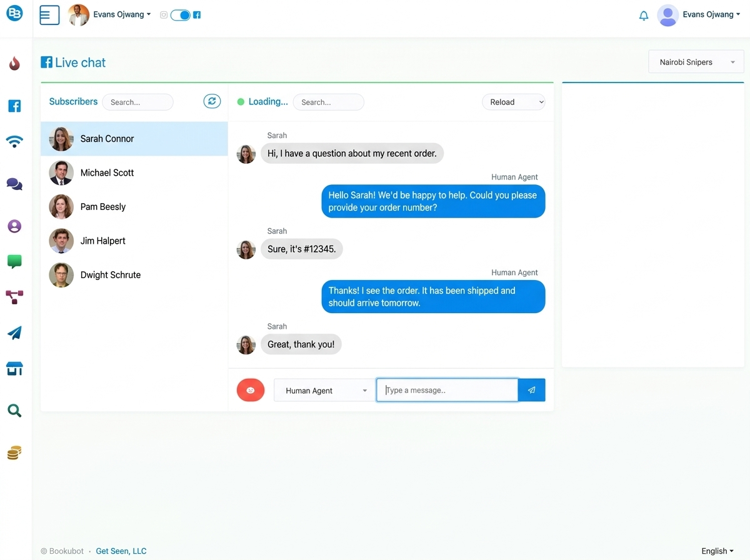This screenshot has height=560, width=750.
Task: Open the Reload dropdown
Action: click(514, 102)
